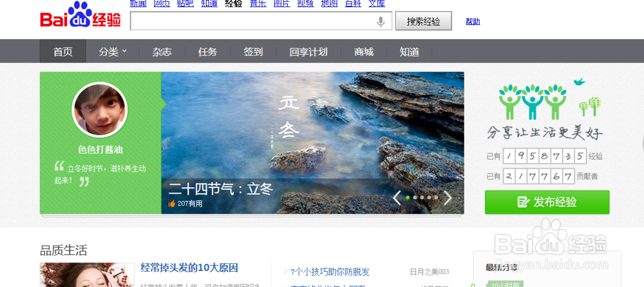Click the 色色打酱油 avatar photo
This screenshot has height=287, width=644.
click(x=100, y=110)
